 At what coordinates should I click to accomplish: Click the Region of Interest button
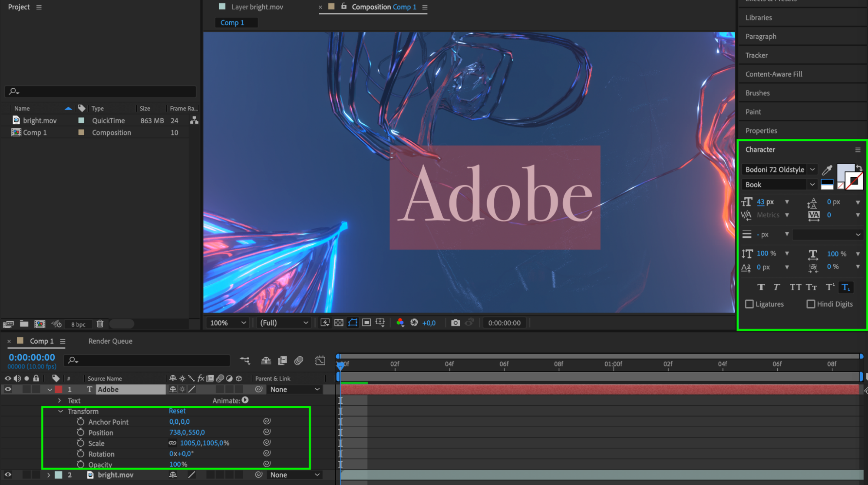tap(366, 322)
